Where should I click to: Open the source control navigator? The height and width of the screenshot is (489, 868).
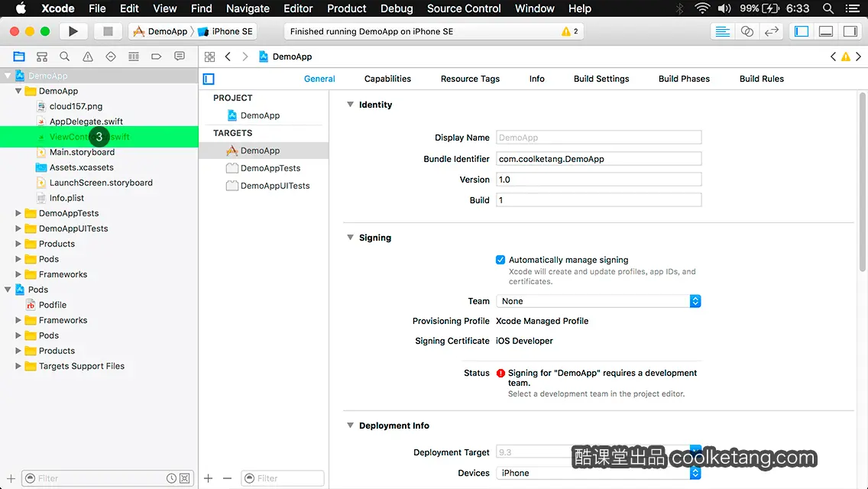(x=42, y=57)
